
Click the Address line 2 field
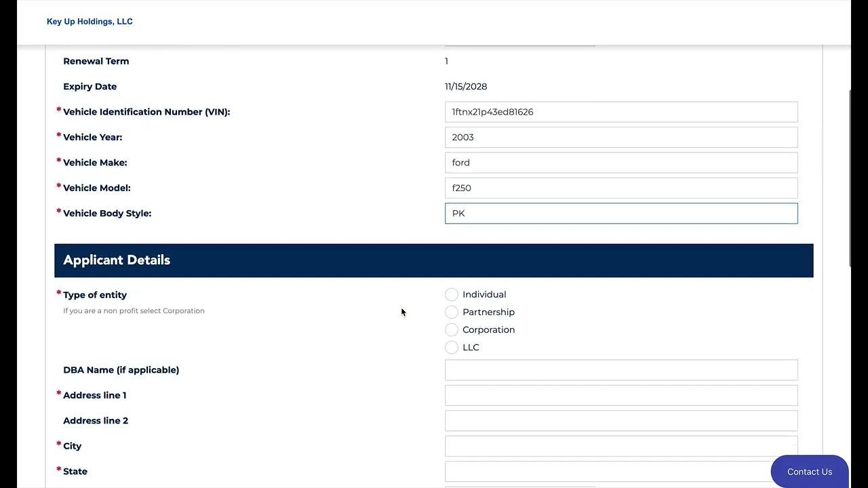(621, 421)
